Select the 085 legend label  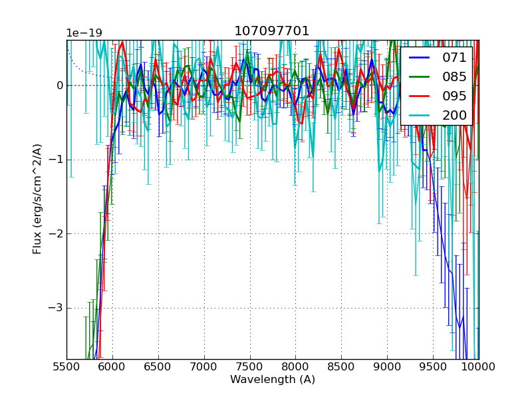coord(454,77)
